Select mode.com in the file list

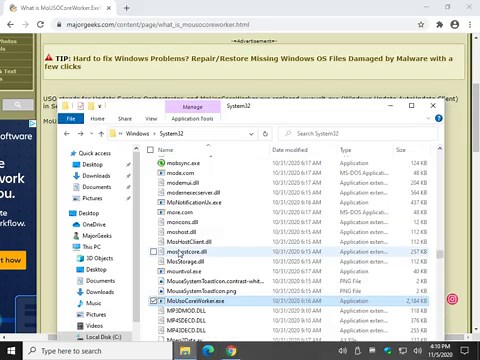point(180,173)
